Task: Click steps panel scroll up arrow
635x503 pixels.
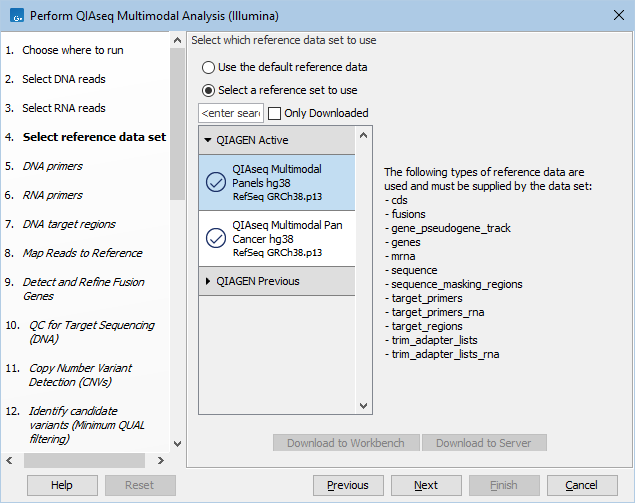Action: (x=177, y=40)
